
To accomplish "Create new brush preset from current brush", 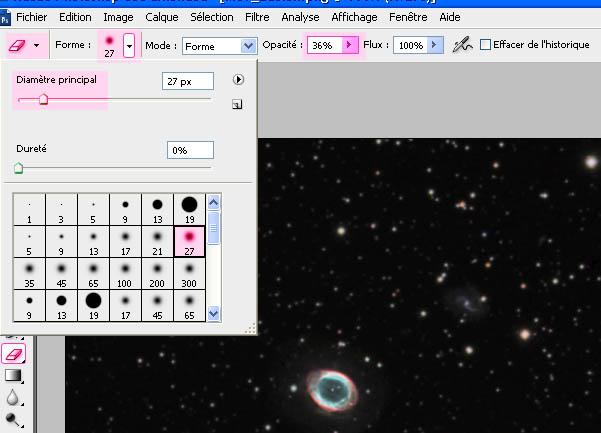I will [237, 104].
